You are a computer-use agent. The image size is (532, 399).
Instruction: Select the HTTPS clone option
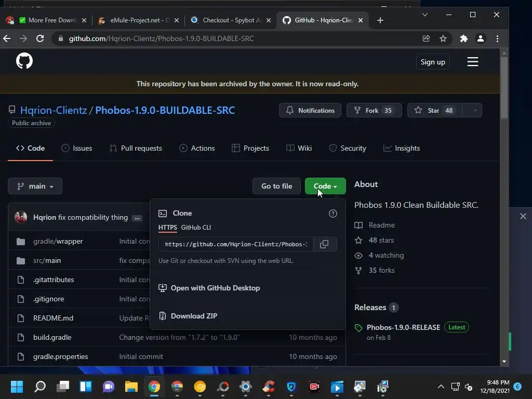[x=168, y=228]
